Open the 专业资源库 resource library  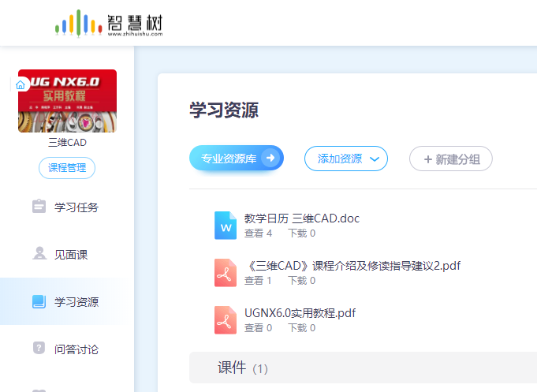(229, 159)
